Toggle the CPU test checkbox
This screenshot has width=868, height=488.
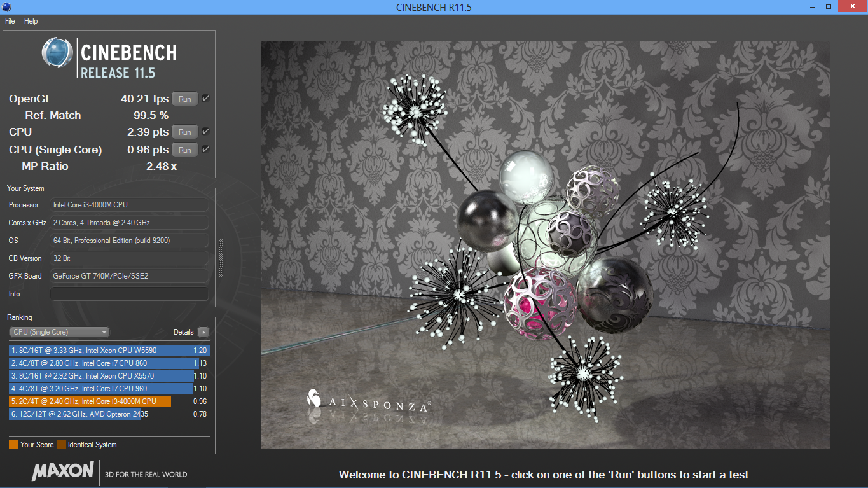[205, 132]
